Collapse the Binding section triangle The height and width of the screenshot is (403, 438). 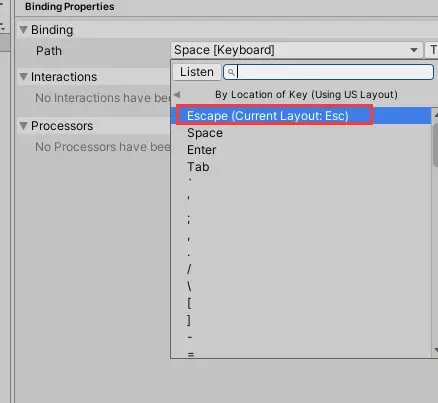click(23, 30)
